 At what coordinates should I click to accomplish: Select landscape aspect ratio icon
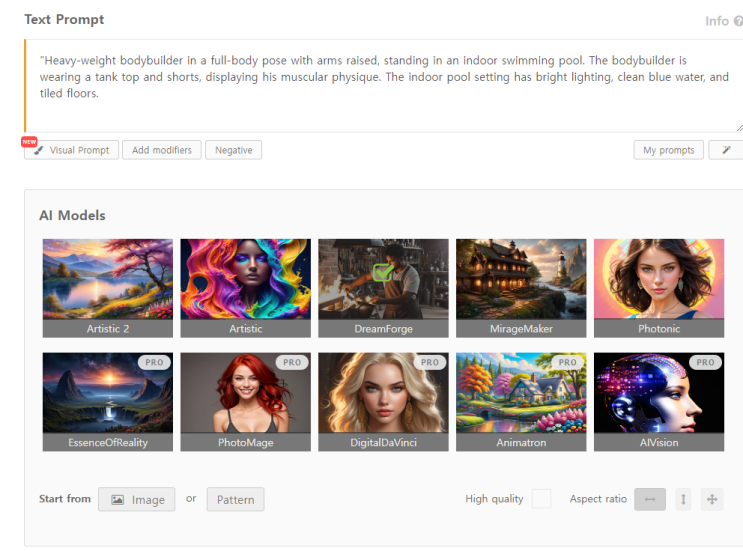[x=650, y=499]
